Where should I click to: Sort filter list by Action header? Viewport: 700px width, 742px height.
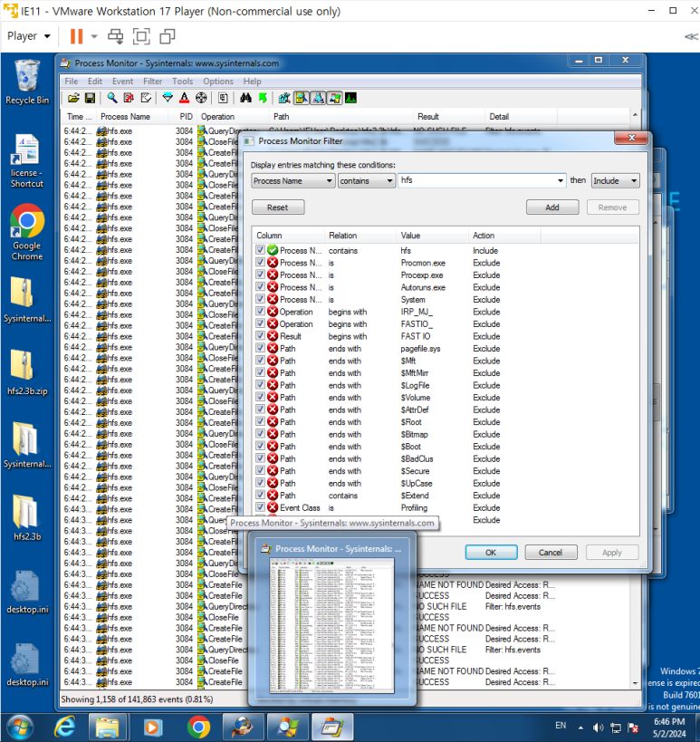pyautogui.click(x=504, y=236)
